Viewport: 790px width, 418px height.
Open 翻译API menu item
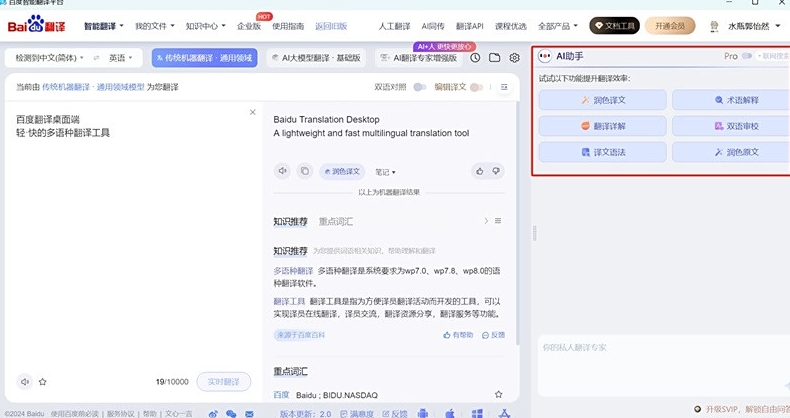470,26
